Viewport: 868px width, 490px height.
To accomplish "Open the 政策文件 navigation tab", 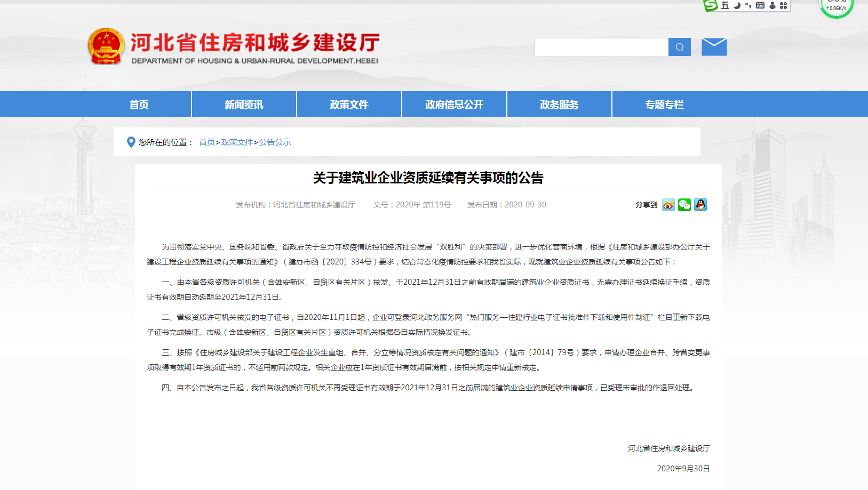I will [349, 105].
